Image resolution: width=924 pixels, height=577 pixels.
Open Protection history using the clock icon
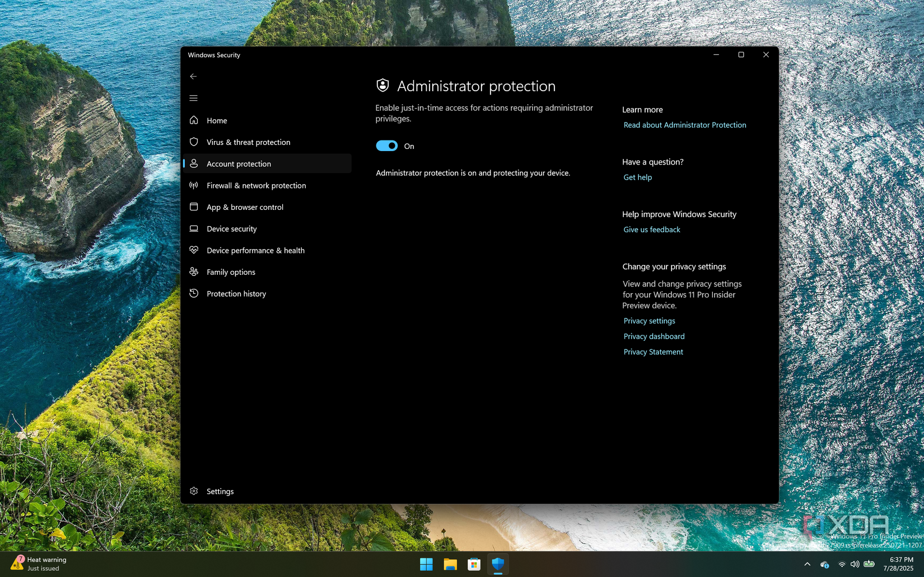tap(193, 293)
